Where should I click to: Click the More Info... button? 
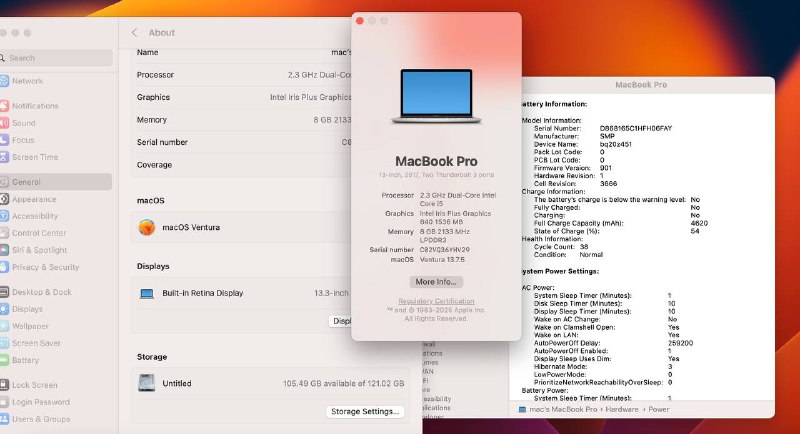coord(436,282)
